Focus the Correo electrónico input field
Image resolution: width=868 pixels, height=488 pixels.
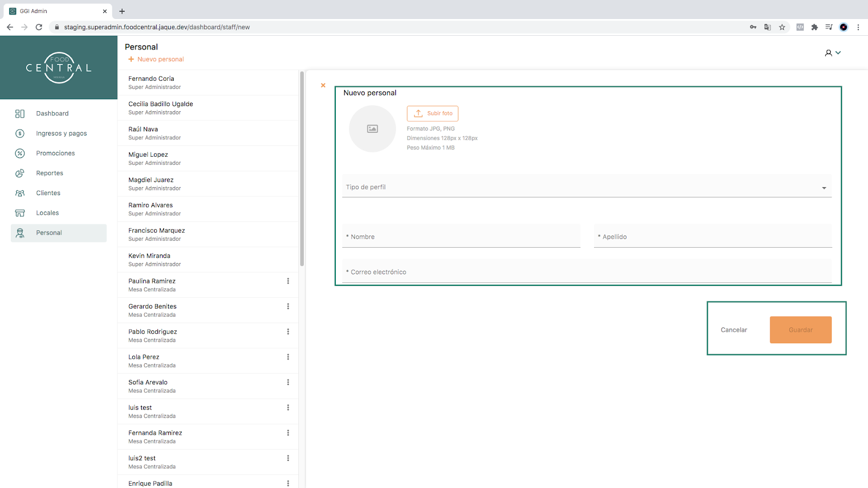[587, 271]
